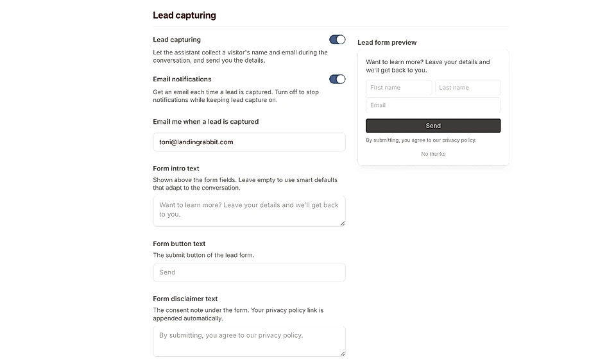Click the preview privacy policy disclaimer text
Image resolution: width=616 pixels, height=364 pixels.
point(421,140)
